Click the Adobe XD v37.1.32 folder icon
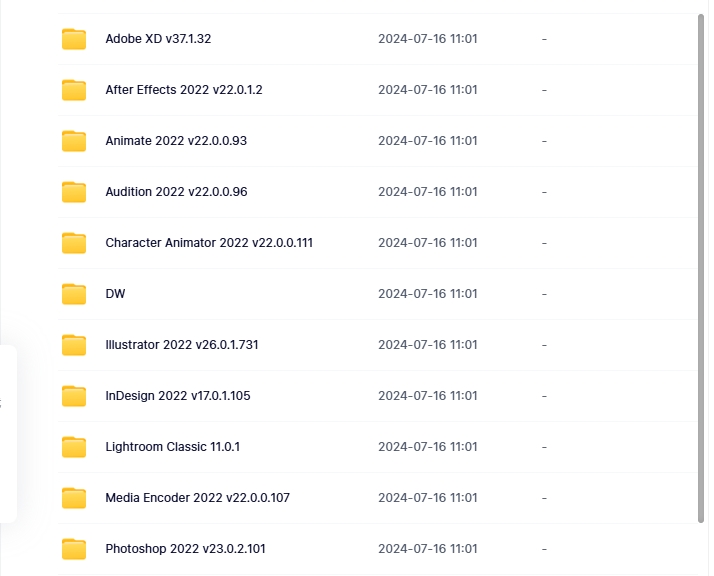Image resolution: width=714 pixels, height=576 pixels. point(74,39)
